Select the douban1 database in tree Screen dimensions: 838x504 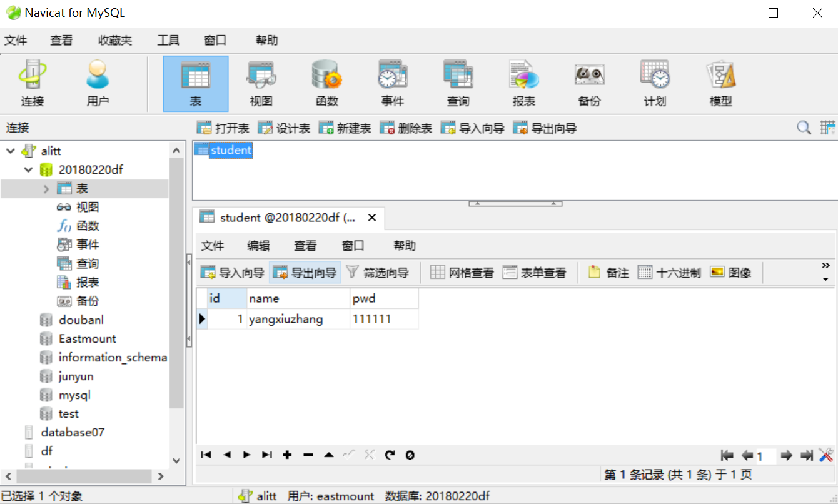81,320
